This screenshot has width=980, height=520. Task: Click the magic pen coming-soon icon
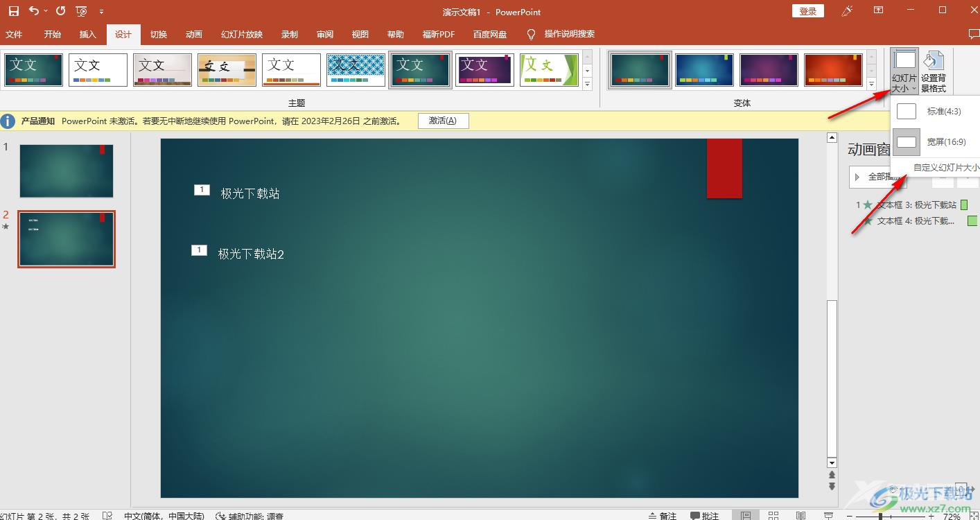point(847,11)
